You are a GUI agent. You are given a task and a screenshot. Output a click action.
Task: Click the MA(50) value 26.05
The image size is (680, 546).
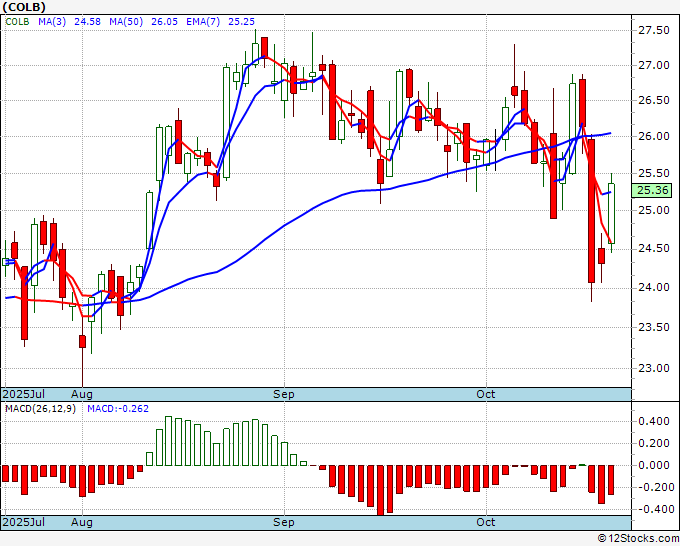coord(164,22)
